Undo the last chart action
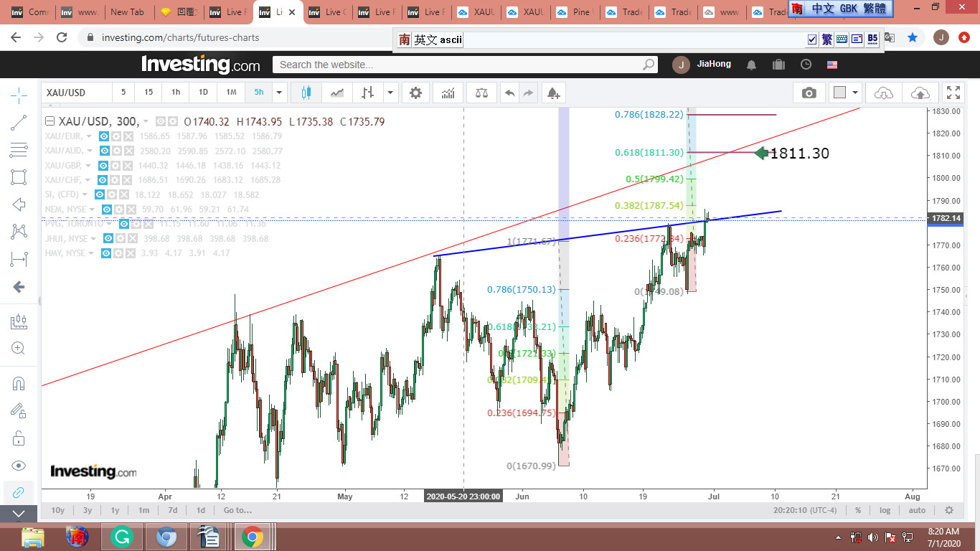 [x=509, y=93]
